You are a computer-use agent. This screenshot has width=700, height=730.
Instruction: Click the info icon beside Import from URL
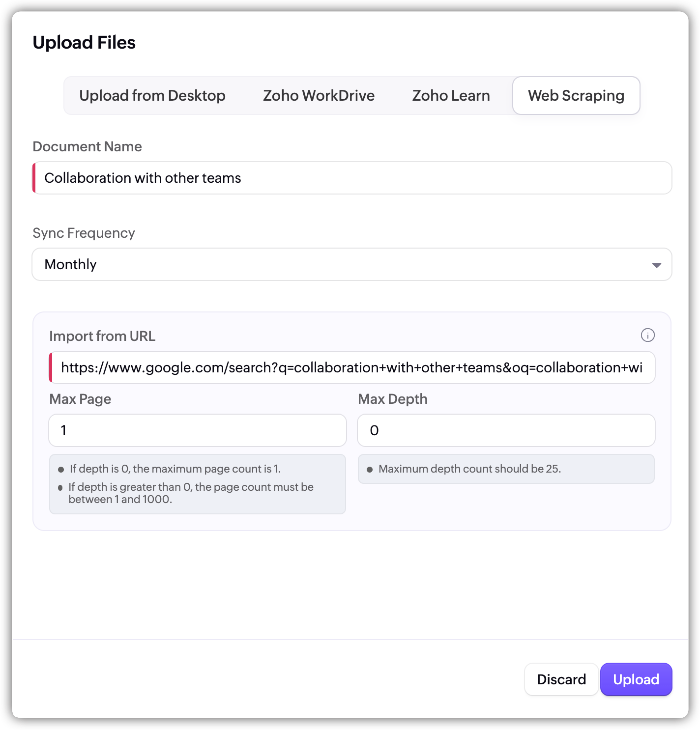[647, 336]
